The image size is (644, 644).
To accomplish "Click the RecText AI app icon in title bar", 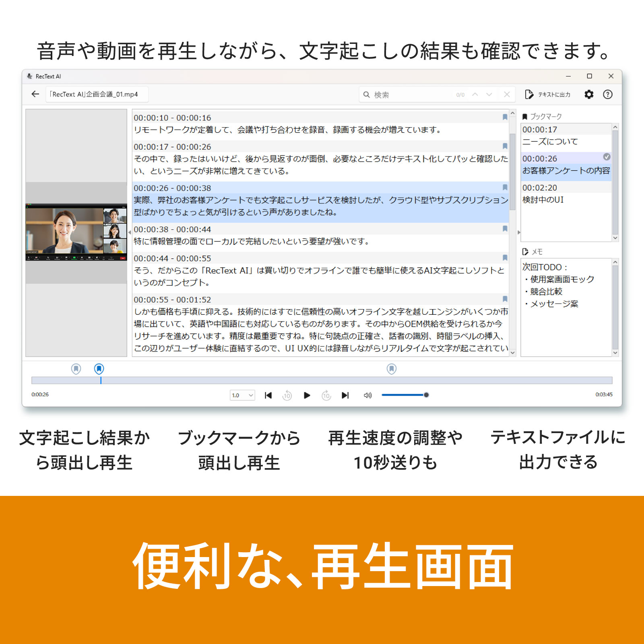I will point(30,76).
